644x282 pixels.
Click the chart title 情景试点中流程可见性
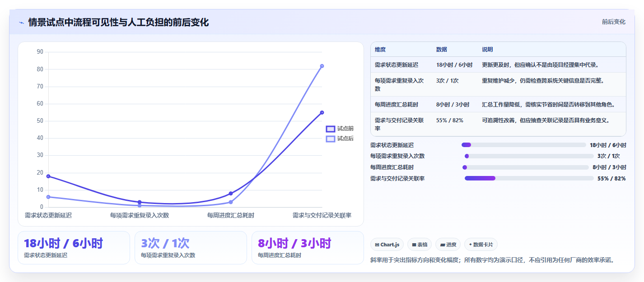pyautogui.click(x=118, y=22)
